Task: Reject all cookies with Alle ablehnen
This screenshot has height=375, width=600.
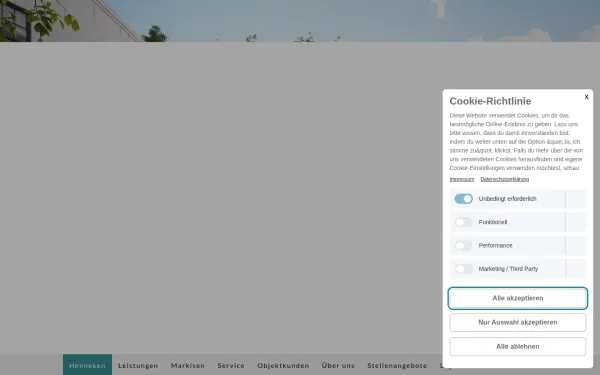Action: coord(517,346)
